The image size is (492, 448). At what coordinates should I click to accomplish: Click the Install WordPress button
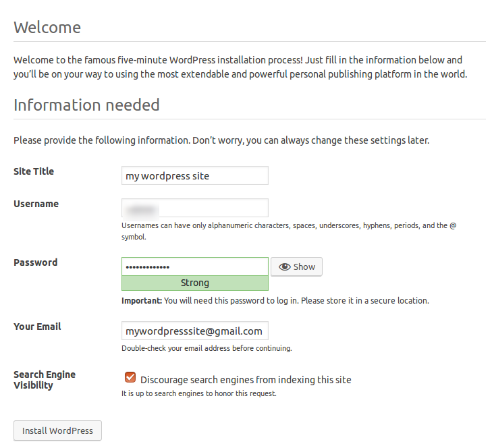[57, 430]
